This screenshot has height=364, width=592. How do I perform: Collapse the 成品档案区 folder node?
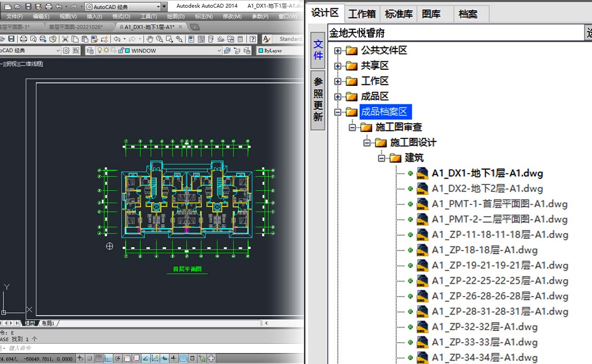pos(338,112)
